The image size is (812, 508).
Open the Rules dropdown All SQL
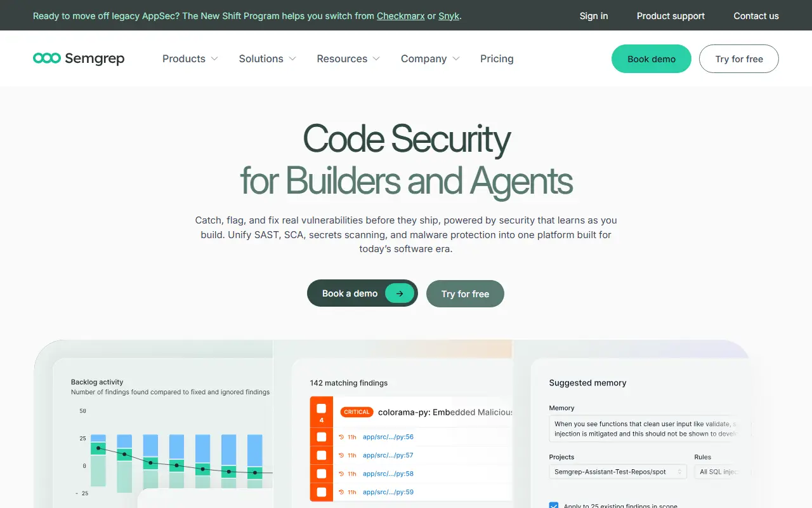coord(723,472)
